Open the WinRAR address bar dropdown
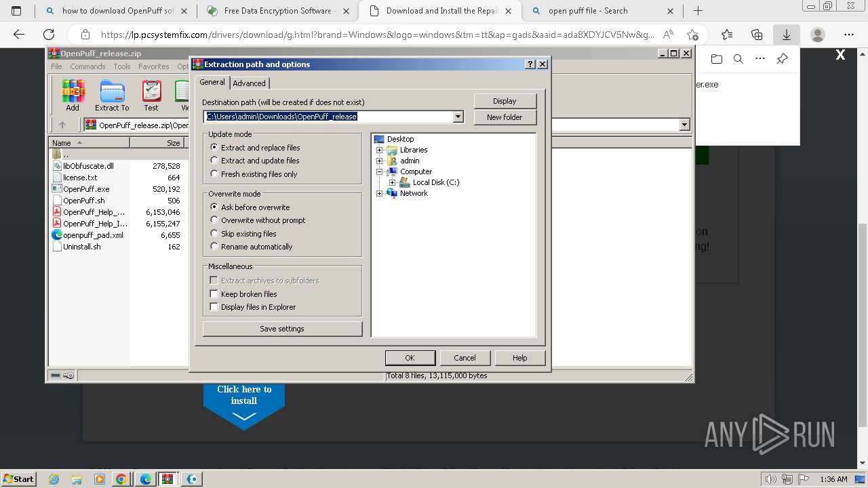Screen dimensions: 868x488 [684, 125]
